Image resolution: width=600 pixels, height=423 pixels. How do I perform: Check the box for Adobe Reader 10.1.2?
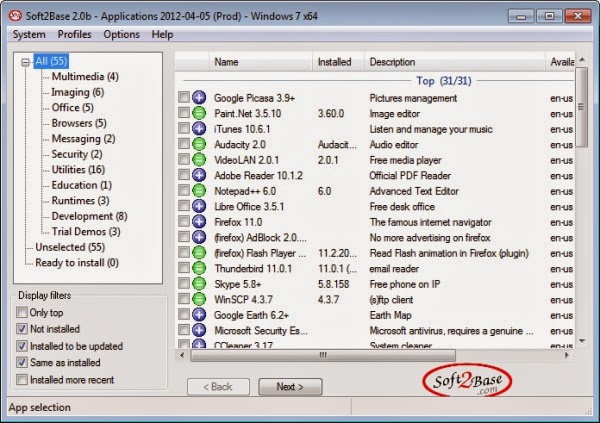click(x=184, y=174)
